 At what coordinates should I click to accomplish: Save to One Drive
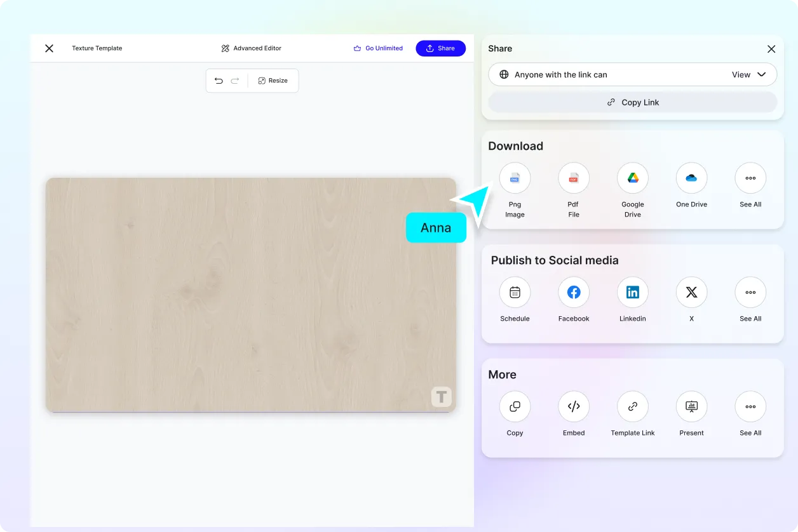pyautogui.click(x=691, y=178)
